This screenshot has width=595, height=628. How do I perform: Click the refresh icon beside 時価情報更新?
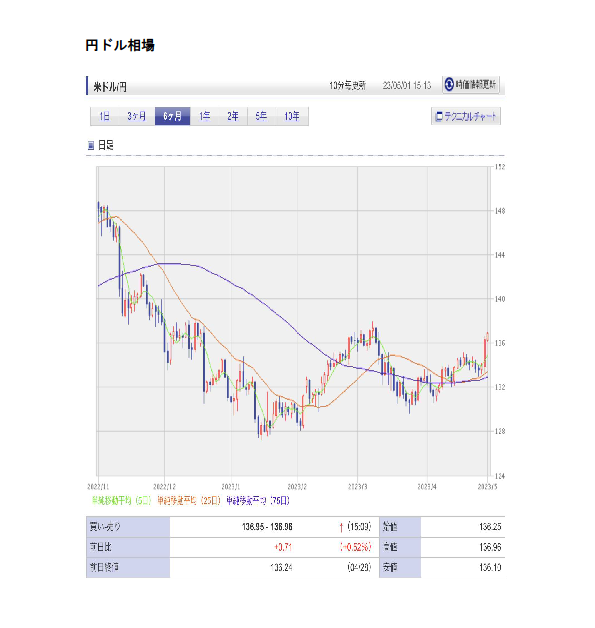point(449,84)
